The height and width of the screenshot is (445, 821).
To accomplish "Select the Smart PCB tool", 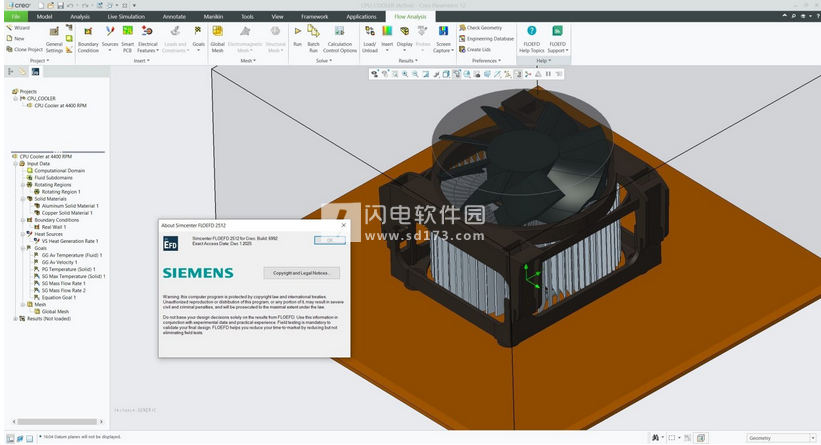I will click(128, 32).
